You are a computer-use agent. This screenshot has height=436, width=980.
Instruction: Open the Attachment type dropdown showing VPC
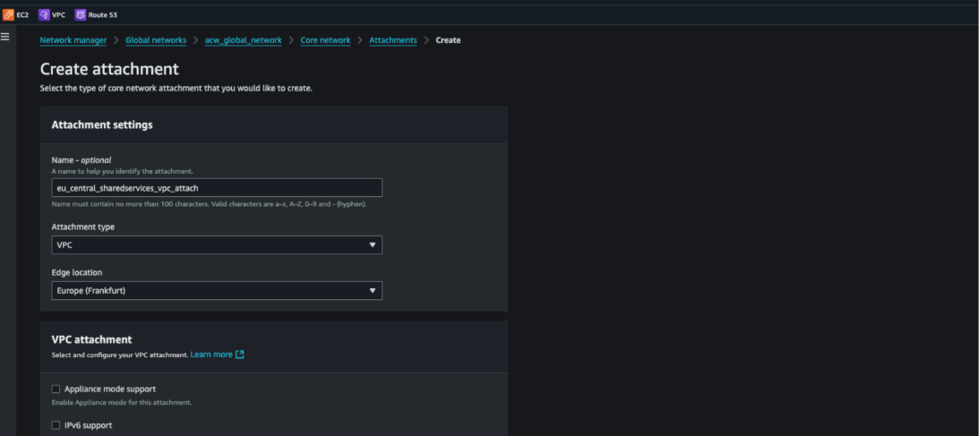coord(216,245)
